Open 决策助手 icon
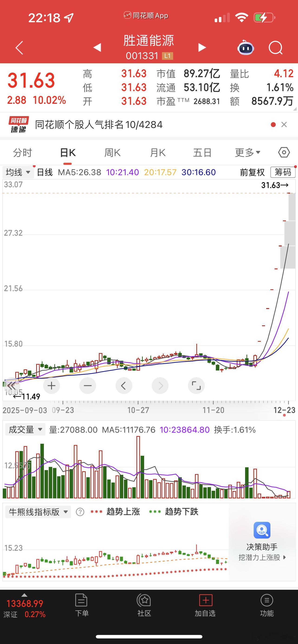Screen dimensions: 298x644 262,530
